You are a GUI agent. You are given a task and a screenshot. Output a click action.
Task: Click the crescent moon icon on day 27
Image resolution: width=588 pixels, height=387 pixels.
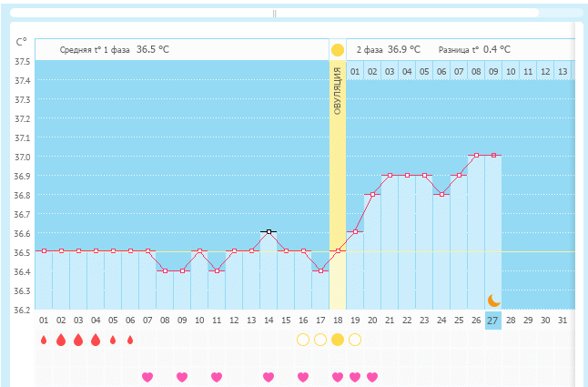tap(493, 300)
